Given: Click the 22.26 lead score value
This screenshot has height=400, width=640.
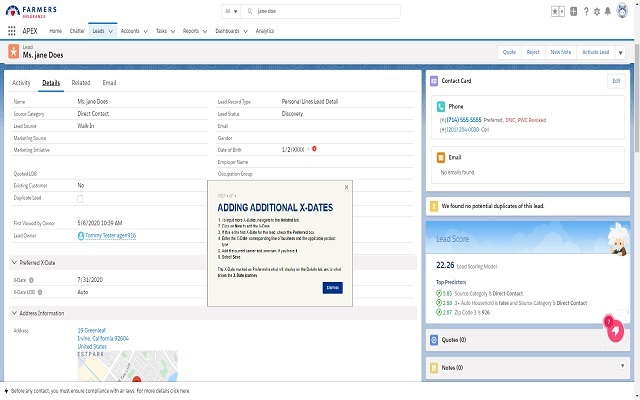Looking at the screenshot, I should pos(445,265).
